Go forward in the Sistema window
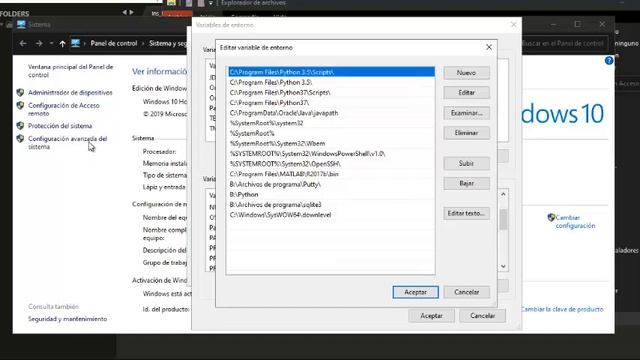The width and height of the screenshot is (640, 360). 39,43
